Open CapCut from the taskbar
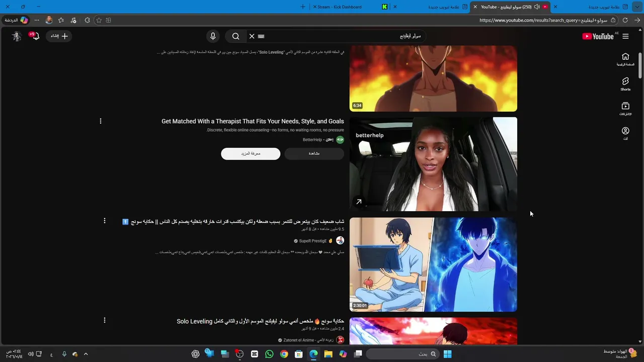This screenshot has height=362, width=644. point(255,354)
